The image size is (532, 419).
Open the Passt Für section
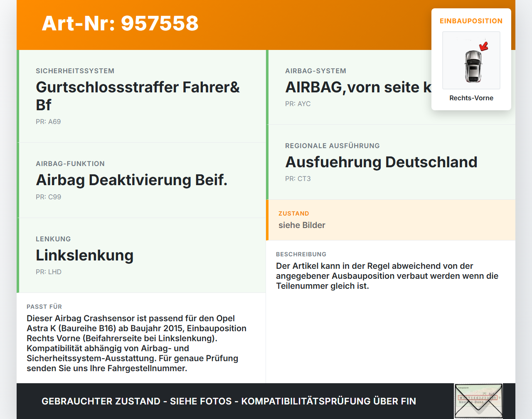137,337
